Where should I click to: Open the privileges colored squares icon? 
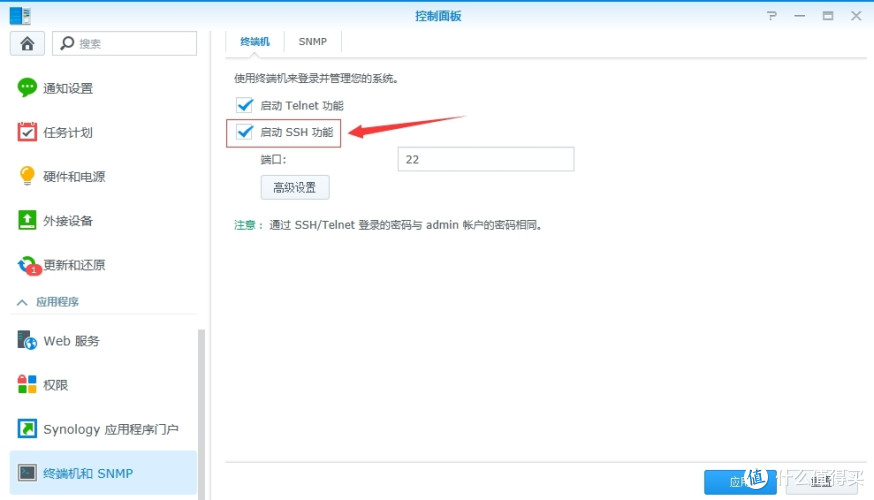point(27,384)
